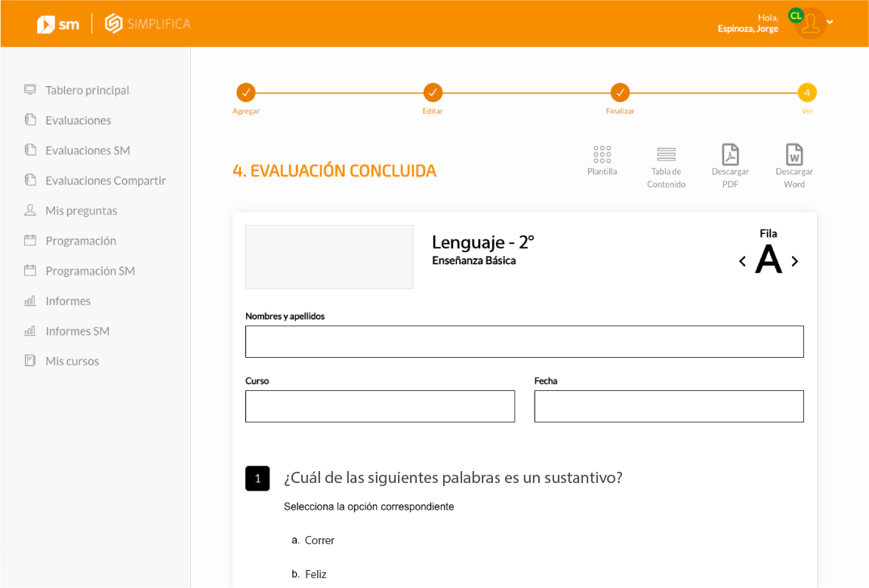The height and width of the screenshot is (588, 869).
Task: Click the Enseñanza Básica subtitle
Action: 474,260
